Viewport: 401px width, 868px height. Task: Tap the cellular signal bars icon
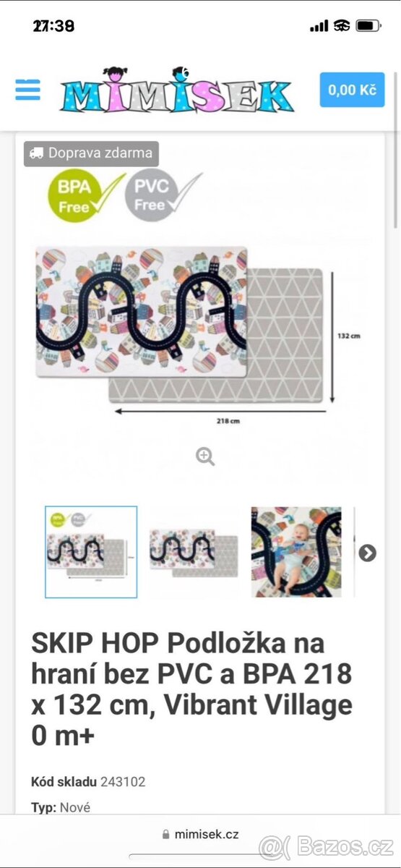[x=319, y=26]
